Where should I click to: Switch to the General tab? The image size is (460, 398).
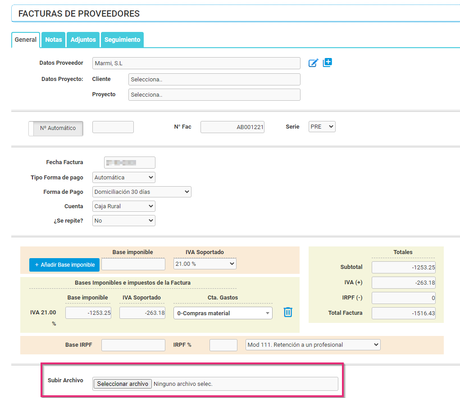(26, 40)
